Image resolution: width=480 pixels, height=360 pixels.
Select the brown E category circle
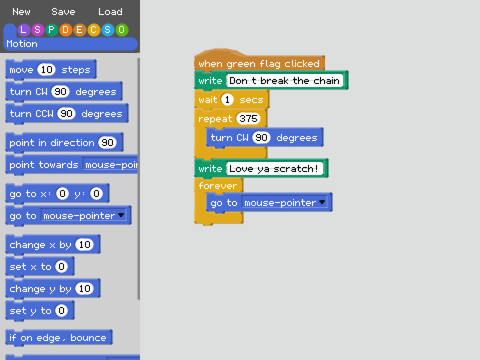pyautogui.click(x=79, y=30)
